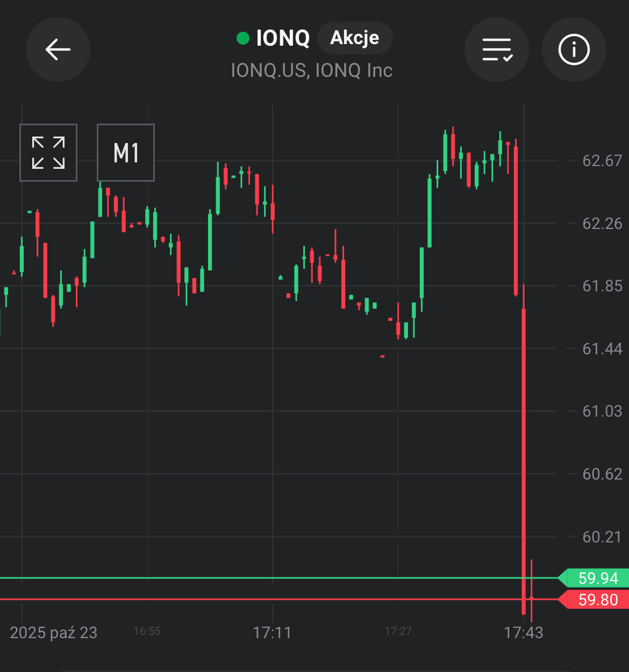Click the 17:11 time axis label

[x=272, y=632]
